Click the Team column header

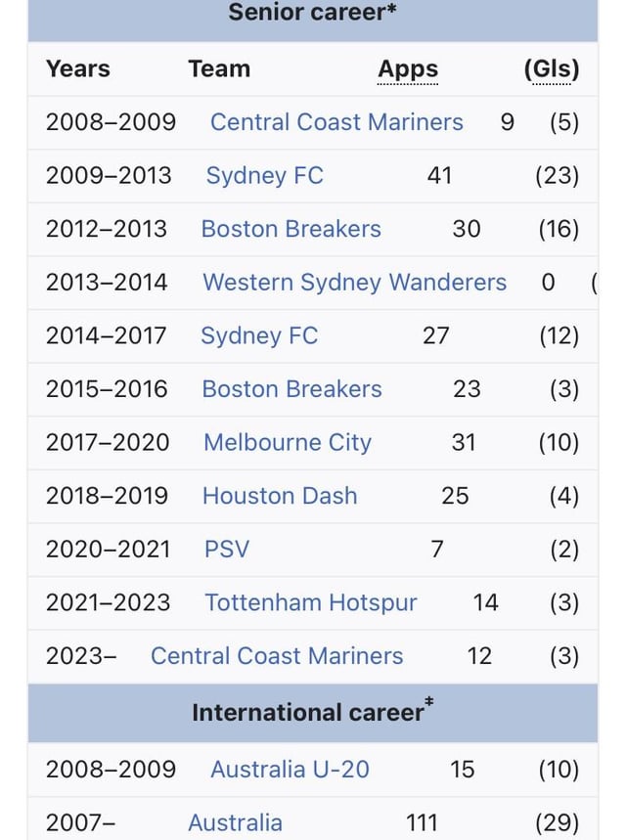[219, 69]
